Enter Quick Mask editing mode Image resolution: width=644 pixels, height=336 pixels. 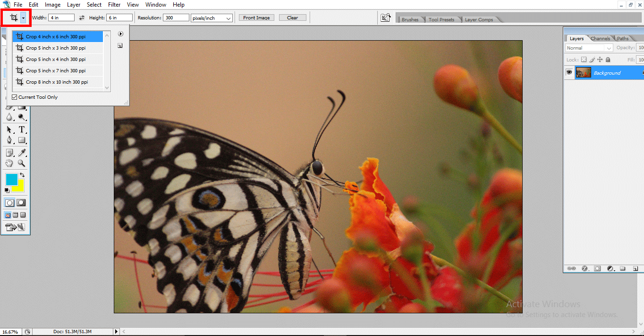coord(21,202)
